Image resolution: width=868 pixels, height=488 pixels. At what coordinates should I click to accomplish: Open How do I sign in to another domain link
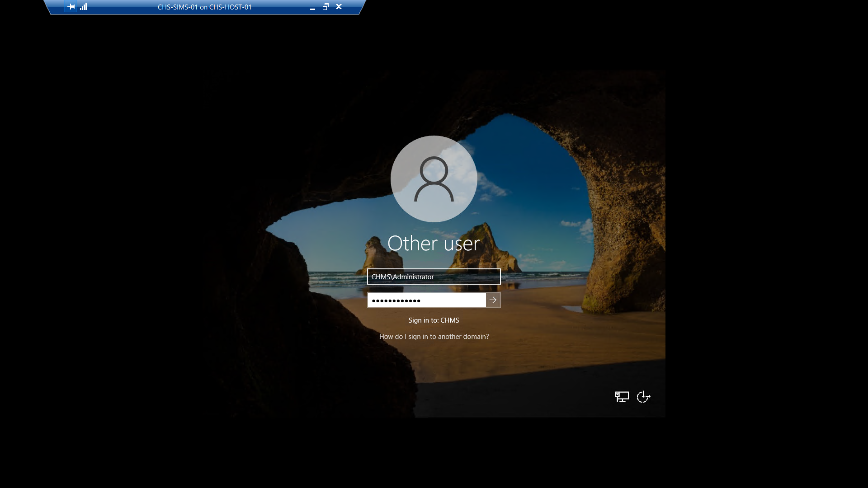(x=434, y=337)
